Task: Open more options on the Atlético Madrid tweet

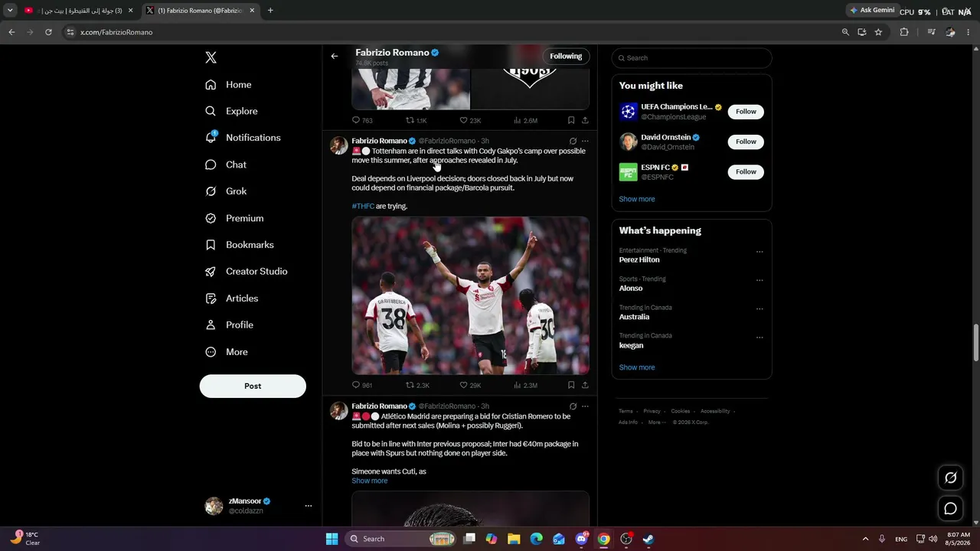Action: tap(585, 406)
